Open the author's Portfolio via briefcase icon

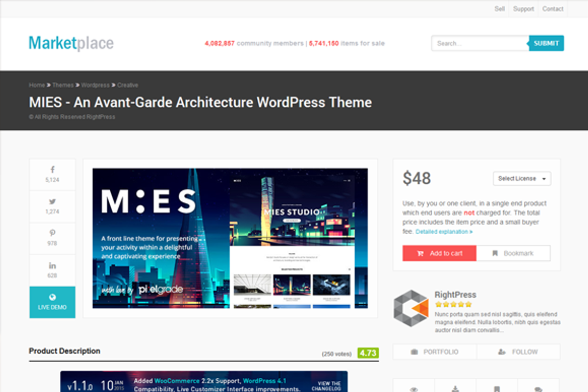[x=434, y=351]
